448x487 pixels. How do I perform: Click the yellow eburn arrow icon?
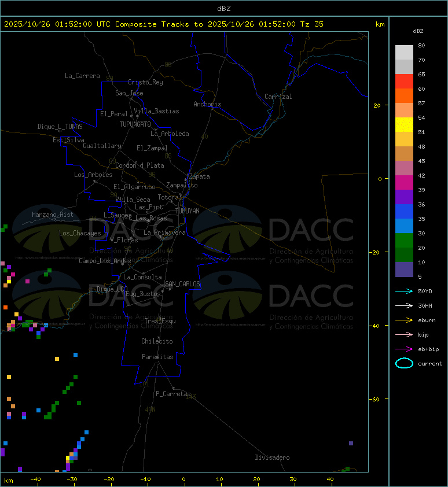pos(404,320)
